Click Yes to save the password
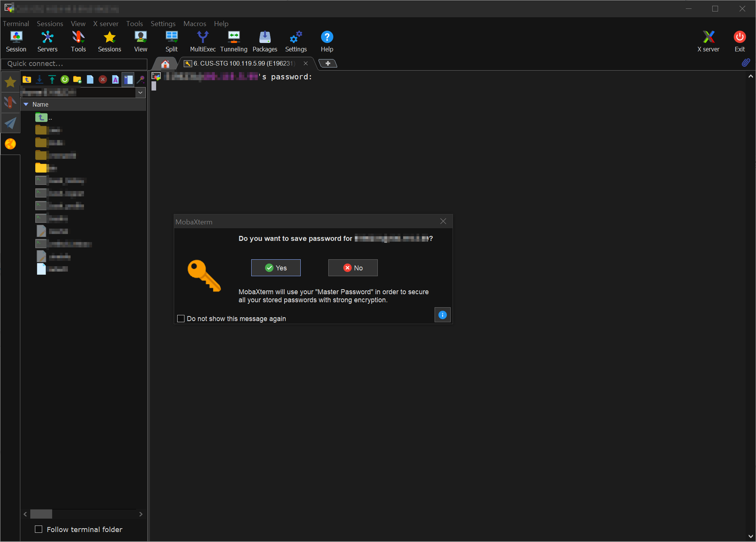The image size is (756, 542). click(276, 268)
